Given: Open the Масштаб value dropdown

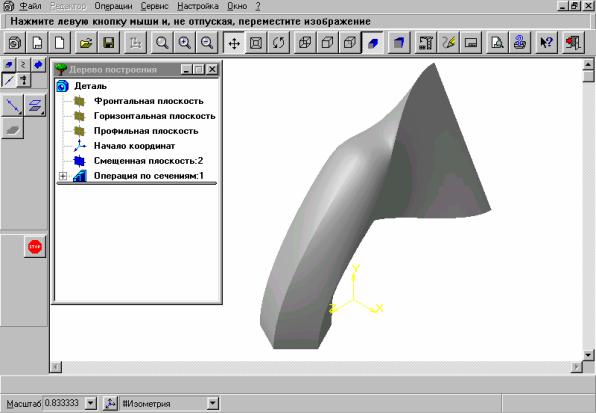Looking at the screenshot, I should 90,403.
